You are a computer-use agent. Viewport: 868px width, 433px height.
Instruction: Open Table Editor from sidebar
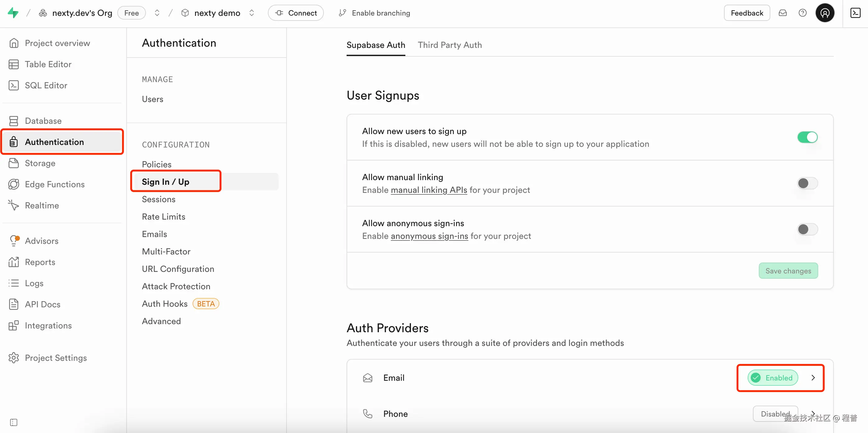point(48,64)
